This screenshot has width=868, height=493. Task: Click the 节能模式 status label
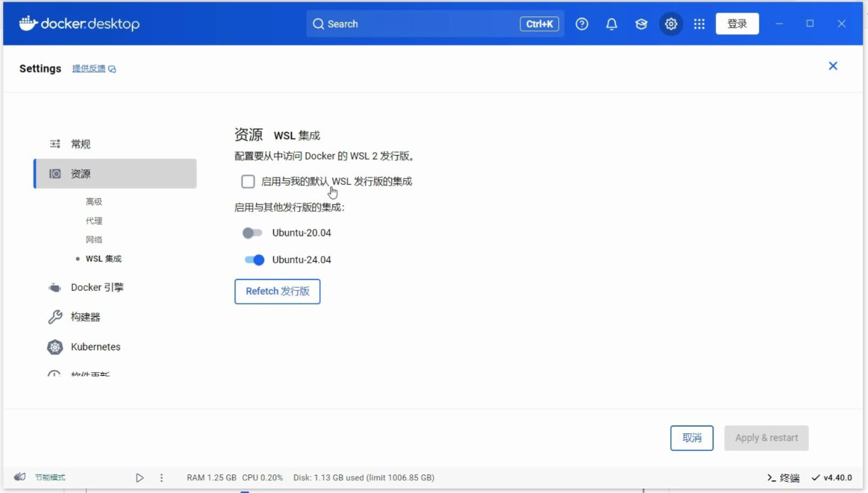[50, 477]
